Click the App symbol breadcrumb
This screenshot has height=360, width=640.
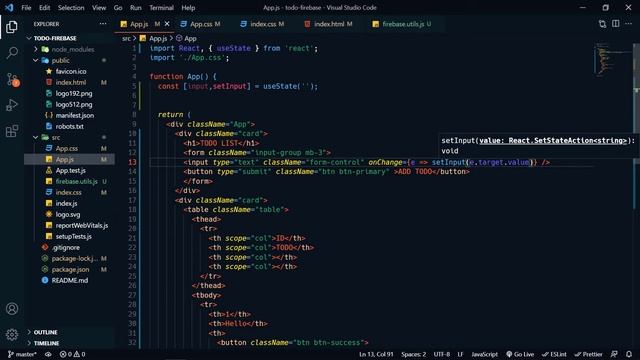pyautogui.click(x=186, y=38)
